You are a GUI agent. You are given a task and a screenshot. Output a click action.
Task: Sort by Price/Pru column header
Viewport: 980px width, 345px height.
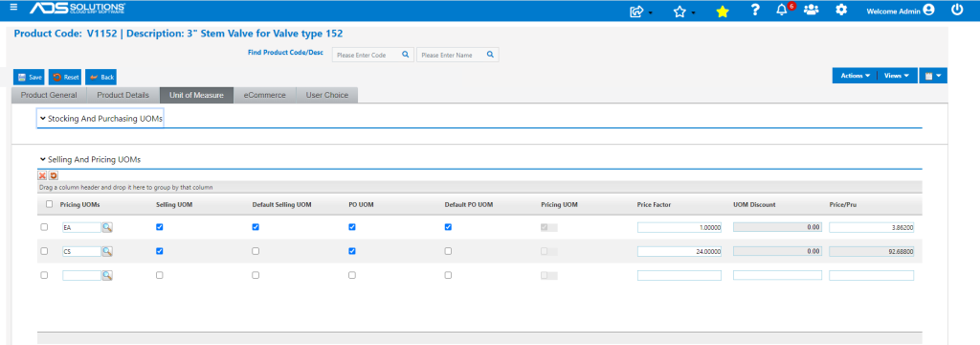pos(842,204)
